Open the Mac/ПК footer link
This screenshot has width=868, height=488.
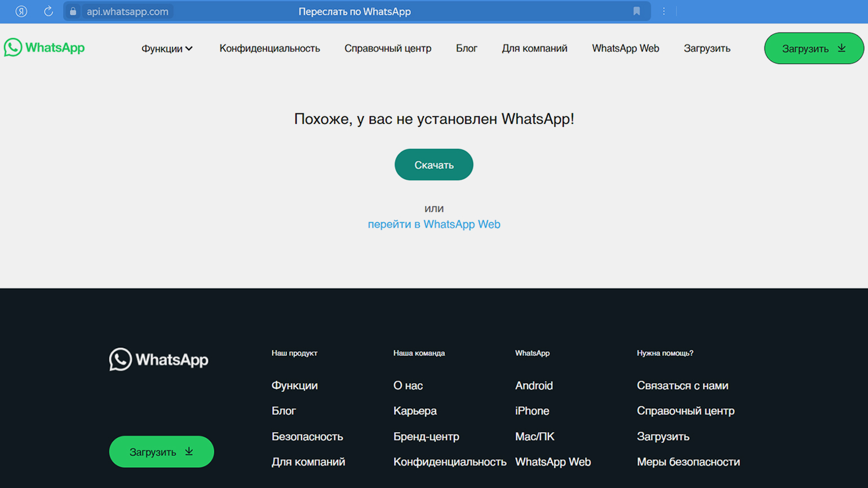[534, 436]
